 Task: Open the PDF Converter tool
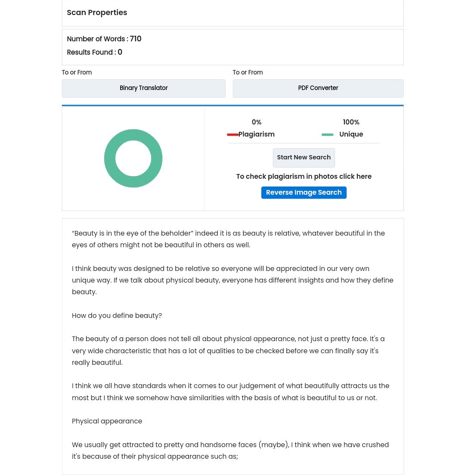(318, 88)
